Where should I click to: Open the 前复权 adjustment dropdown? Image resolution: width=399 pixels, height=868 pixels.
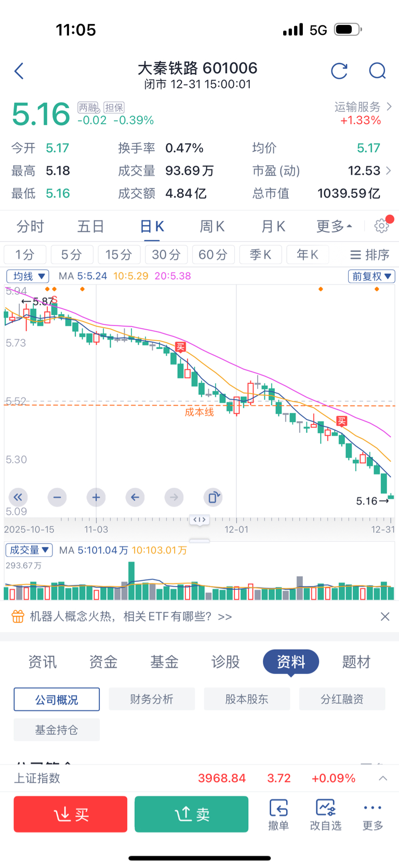click(371, 276)
